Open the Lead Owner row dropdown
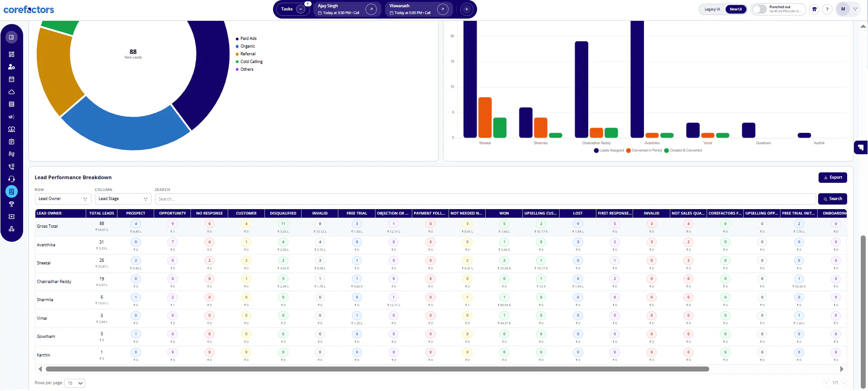 (63, 199)
